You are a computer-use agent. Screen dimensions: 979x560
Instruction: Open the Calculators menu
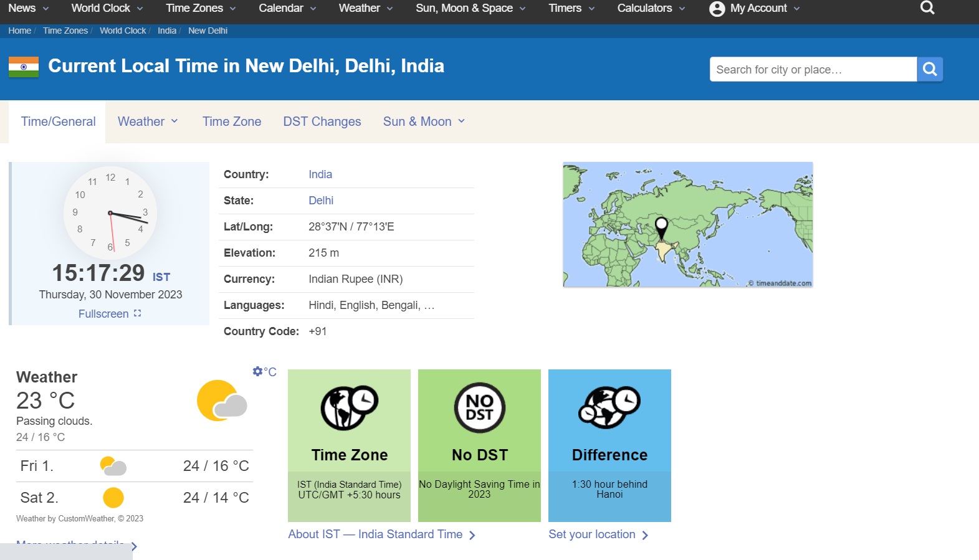[x=651, y=8]
